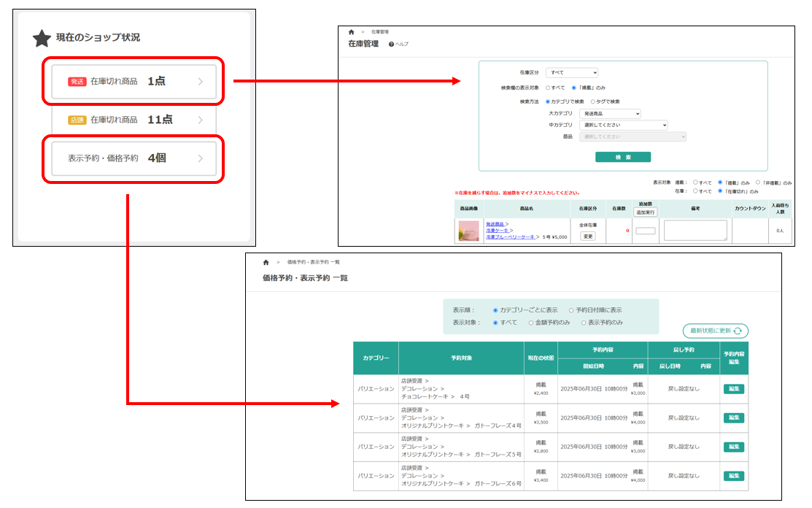The width and height of the screenshot is (812, 508).
Task: Select the 「非掲載」のみ display filter
Action: tap(758, 182)
